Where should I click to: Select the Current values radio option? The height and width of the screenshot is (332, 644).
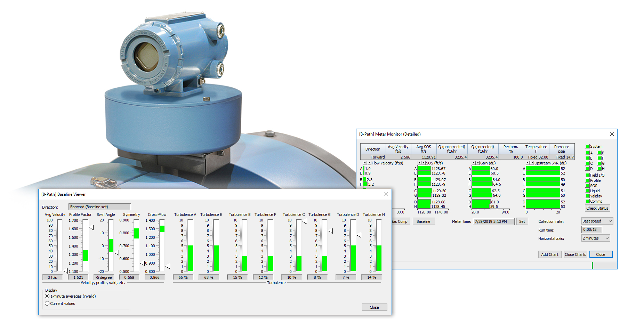[x=47, y=303]
